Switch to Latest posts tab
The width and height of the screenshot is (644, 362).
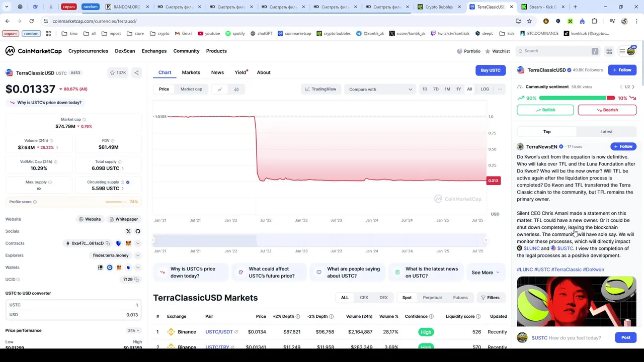pyautogui.click(x=606, y=132)
